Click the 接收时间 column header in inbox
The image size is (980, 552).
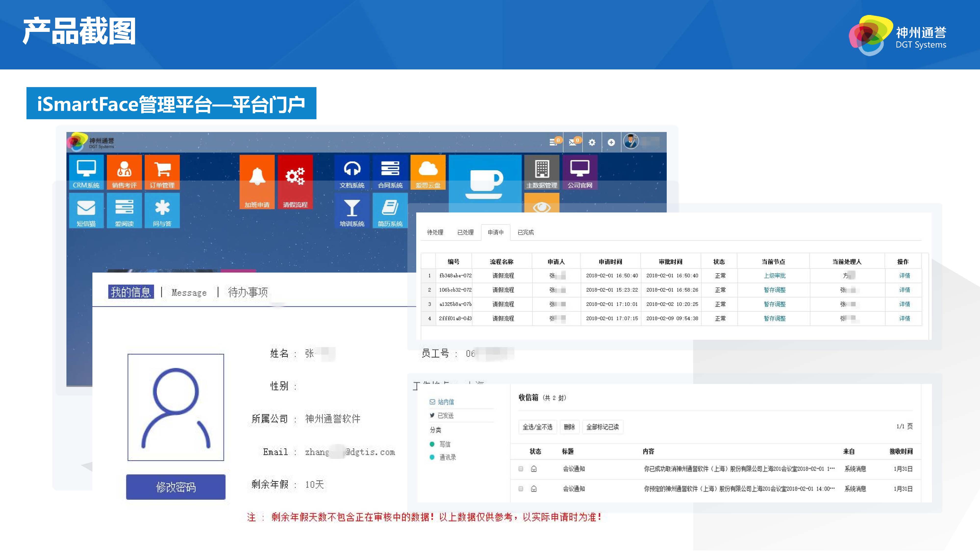tap(901, 451)
